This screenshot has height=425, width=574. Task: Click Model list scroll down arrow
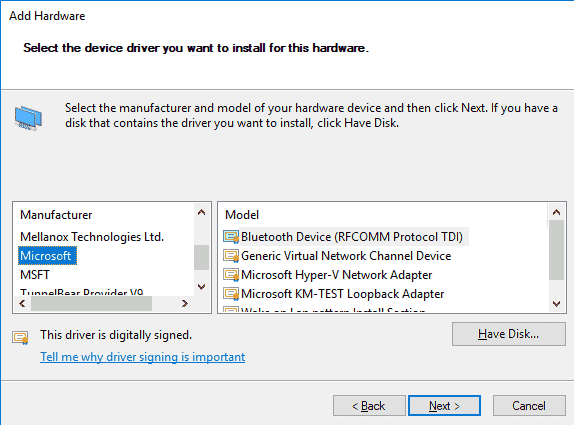556,303
